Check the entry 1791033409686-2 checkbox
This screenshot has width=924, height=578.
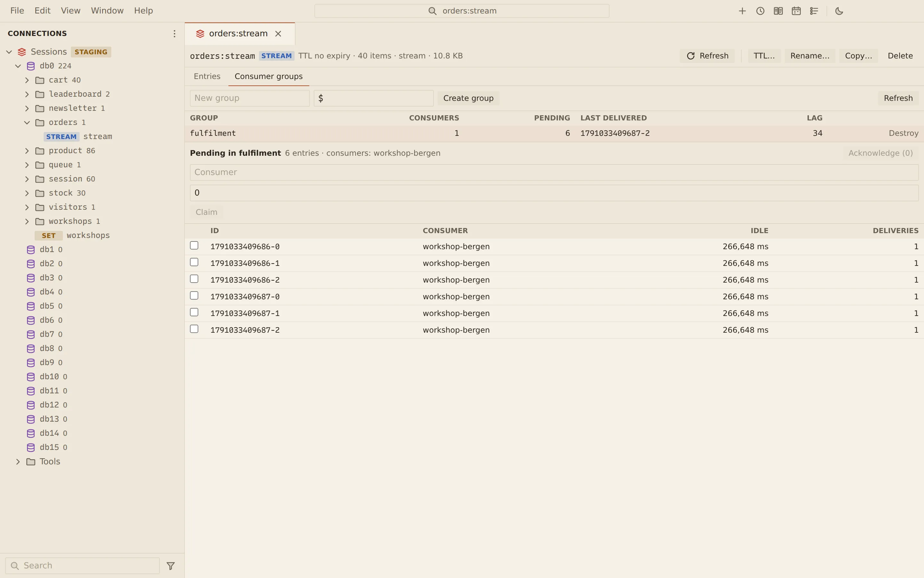point(194,279)
